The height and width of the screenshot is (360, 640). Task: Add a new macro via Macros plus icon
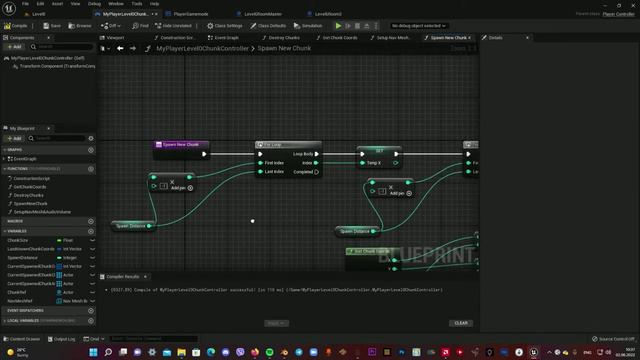91,221
